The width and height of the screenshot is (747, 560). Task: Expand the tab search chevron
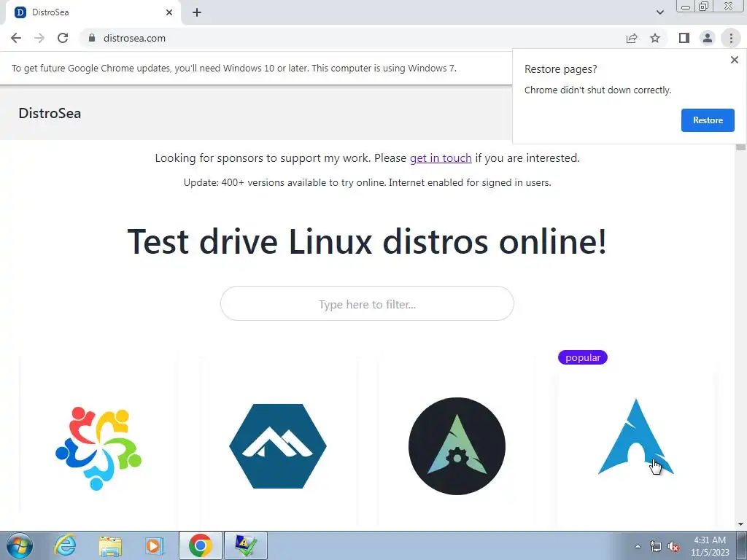(659, 12)
